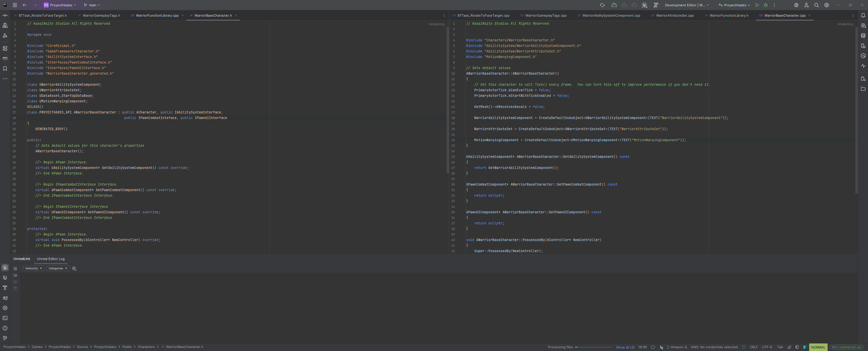Image resolution: width=868 pixels, height=351 pixels.
Task: Click the main branch button
Action: (x=92, y=5)
